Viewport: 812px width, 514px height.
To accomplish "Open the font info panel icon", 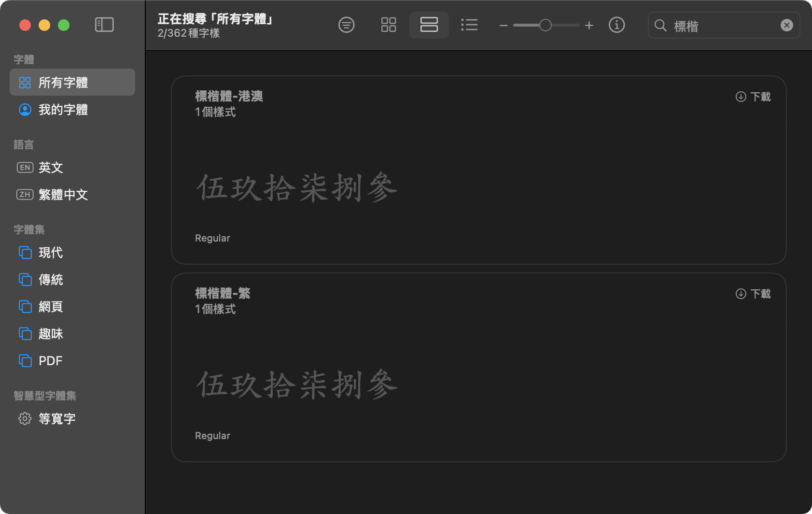I will pos(616,25).
